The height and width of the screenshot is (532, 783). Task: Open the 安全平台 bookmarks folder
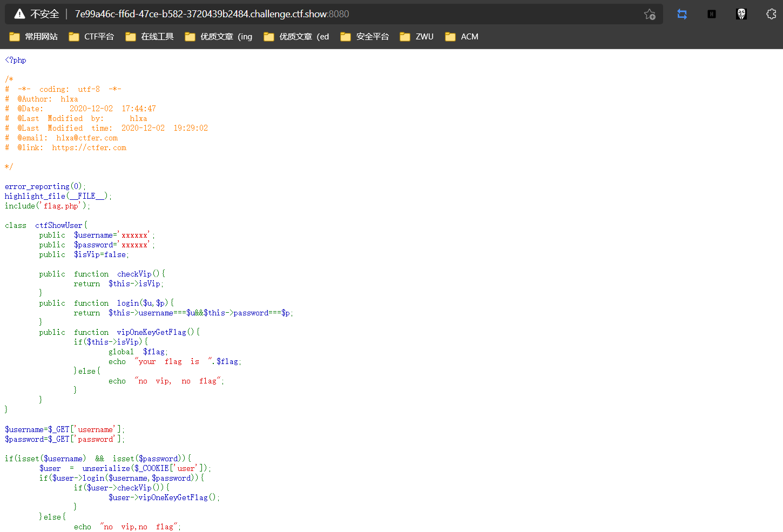tap(364, 37)
